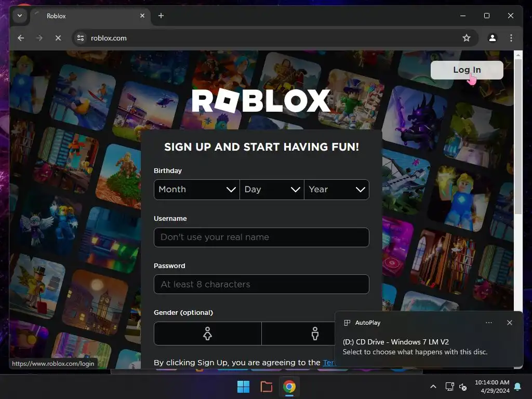The height and width of the screenshot is (399, 532).
Task: Click the Log In button
Action: (x=467, y=70)
